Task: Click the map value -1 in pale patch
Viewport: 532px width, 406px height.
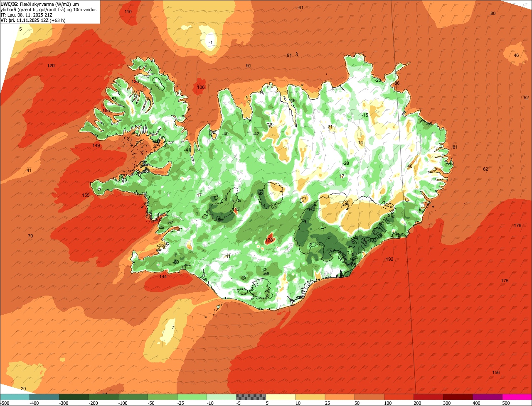Action: coord(210,43)
